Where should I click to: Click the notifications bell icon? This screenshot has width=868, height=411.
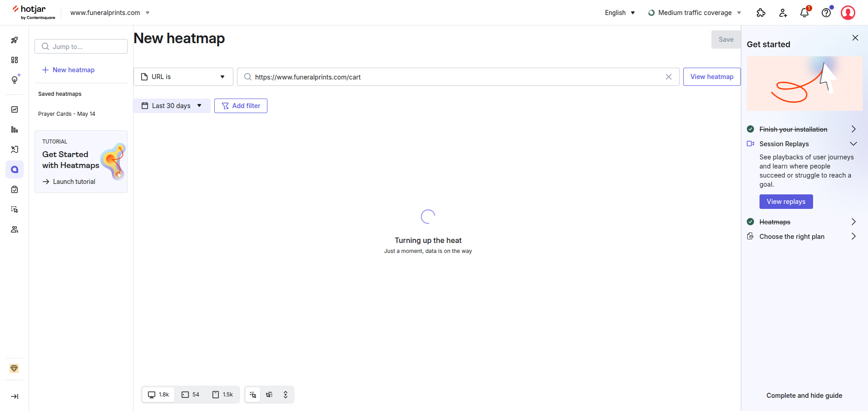tap(804, 13)
